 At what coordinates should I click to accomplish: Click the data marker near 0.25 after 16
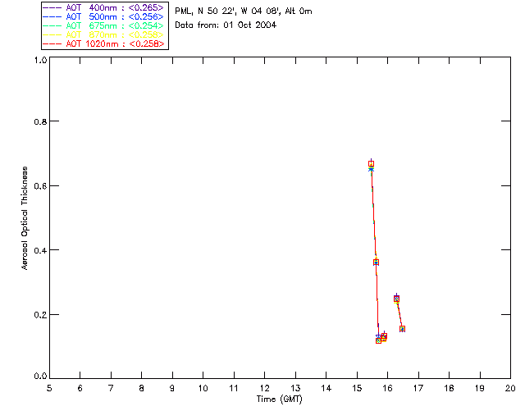(x=396, y=299)
